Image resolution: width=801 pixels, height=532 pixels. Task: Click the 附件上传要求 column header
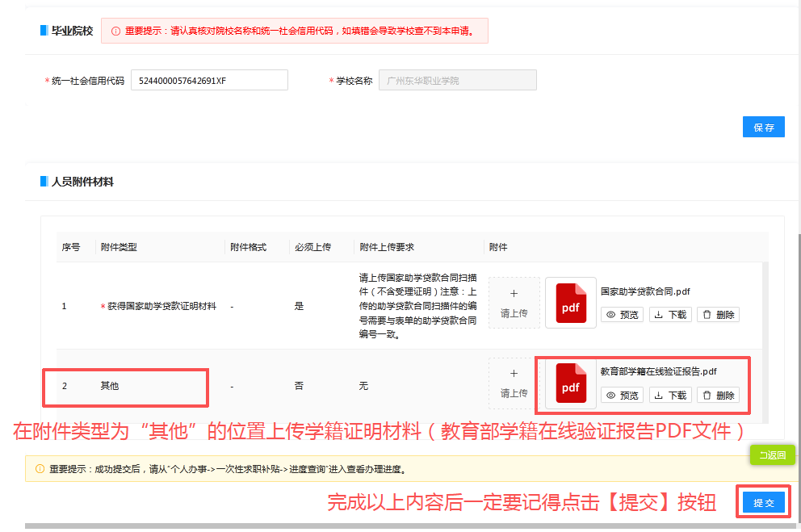(x=387, y=247)
